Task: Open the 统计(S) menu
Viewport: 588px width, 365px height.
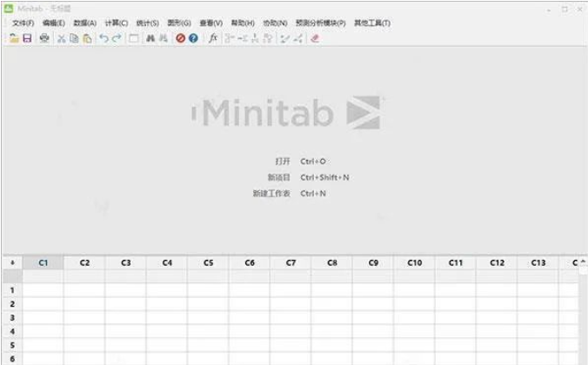Action: 147,23
